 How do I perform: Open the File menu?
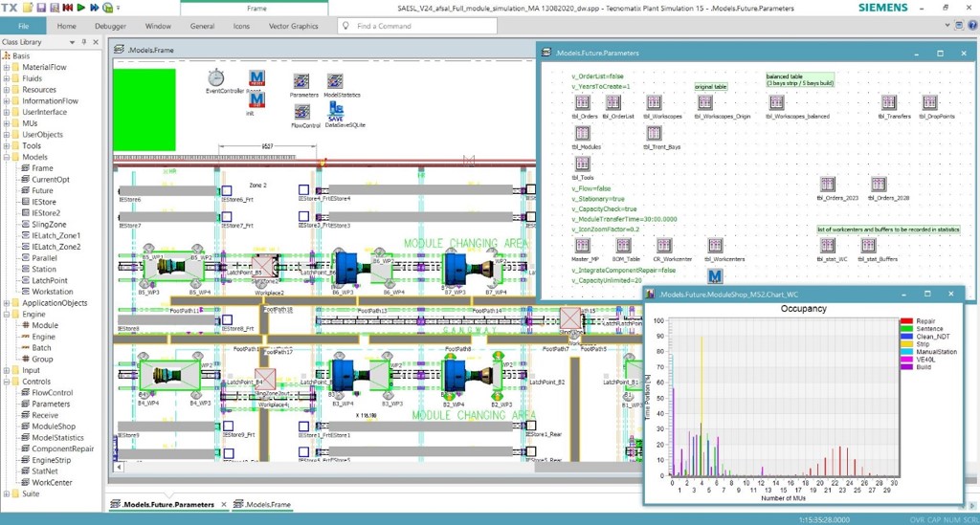pos(23,26)
